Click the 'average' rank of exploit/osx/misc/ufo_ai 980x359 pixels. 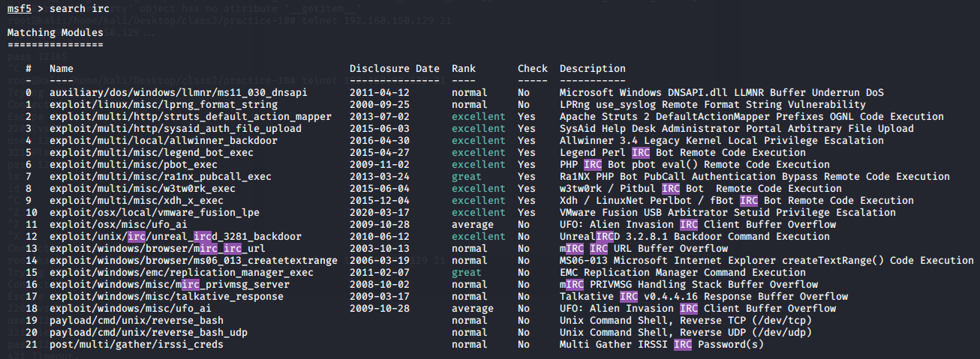point(473,225)
